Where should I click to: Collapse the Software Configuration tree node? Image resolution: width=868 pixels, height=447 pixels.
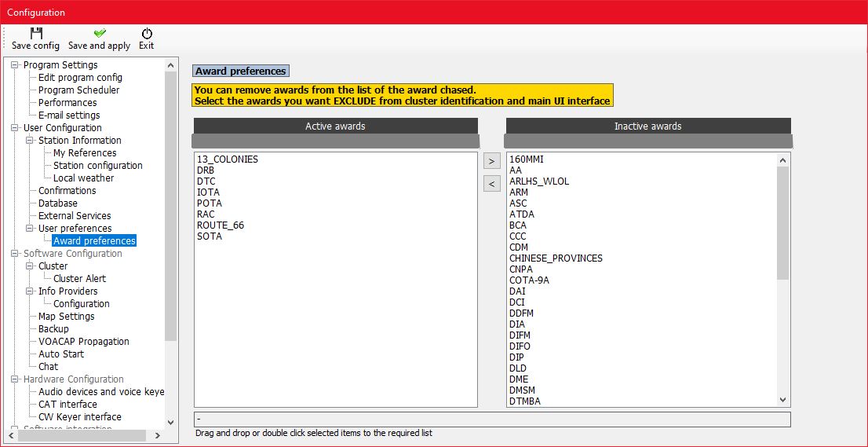click(15, 254)
